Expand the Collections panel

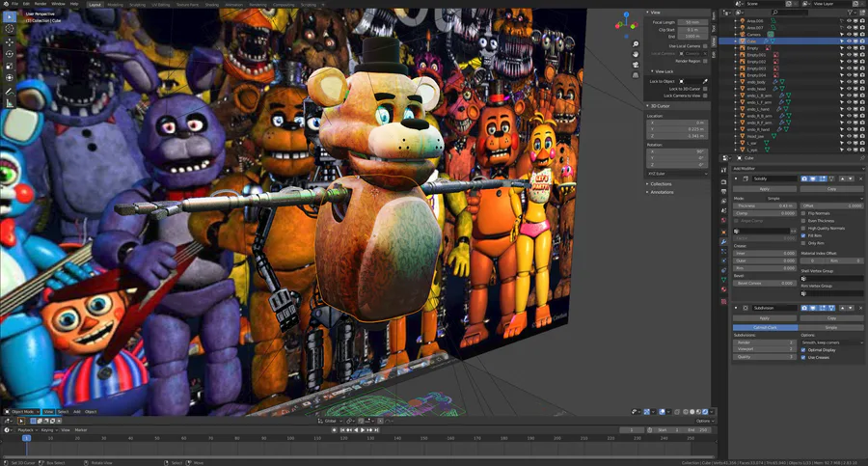coord(661,184)
